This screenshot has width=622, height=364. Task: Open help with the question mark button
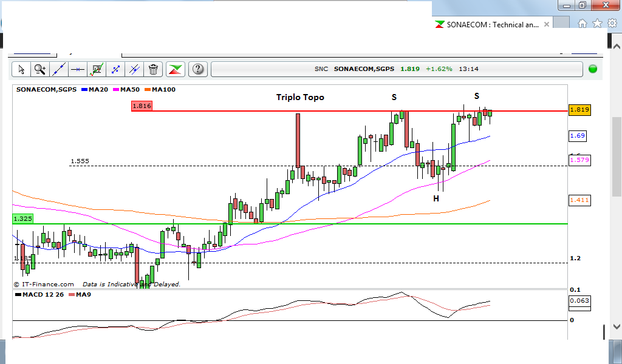coord(198,69)
